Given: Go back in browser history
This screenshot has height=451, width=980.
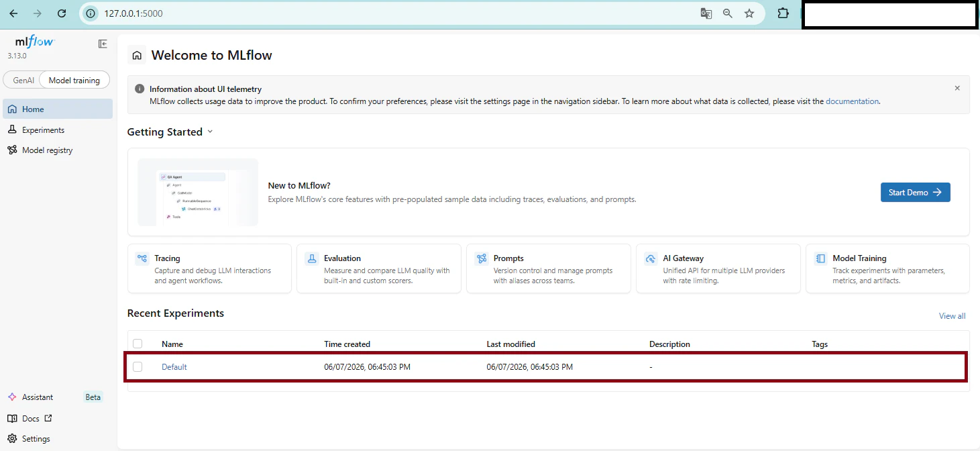Looking at the screenshot, I should pyautogui.click(x=13, y=13).
